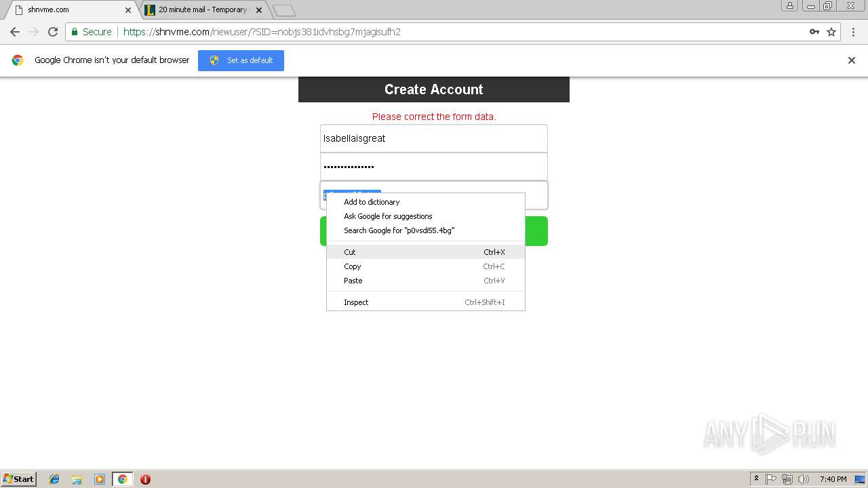868x488 pixels.
Task: Click the red Opera taskbar icon
Action: 145,479
